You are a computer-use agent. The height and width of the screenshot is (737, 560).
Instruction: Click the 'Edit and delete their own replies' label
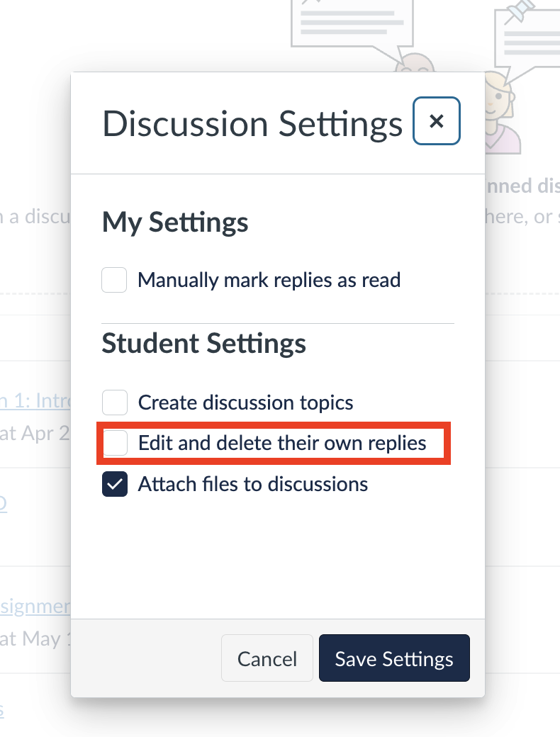pyautogui.click(x=282, y=443)
